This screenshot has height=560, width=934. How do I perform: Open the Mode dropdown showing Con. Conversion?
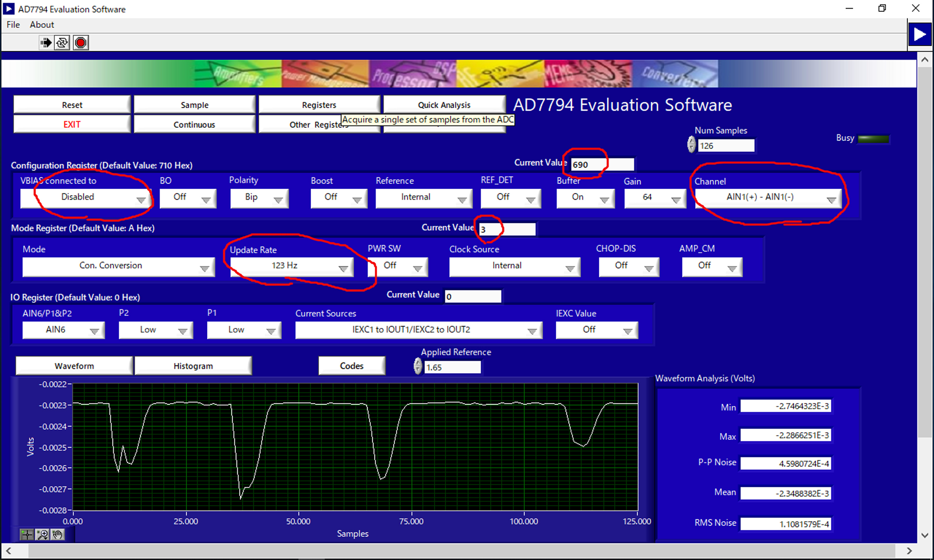[x=118, y=267]
